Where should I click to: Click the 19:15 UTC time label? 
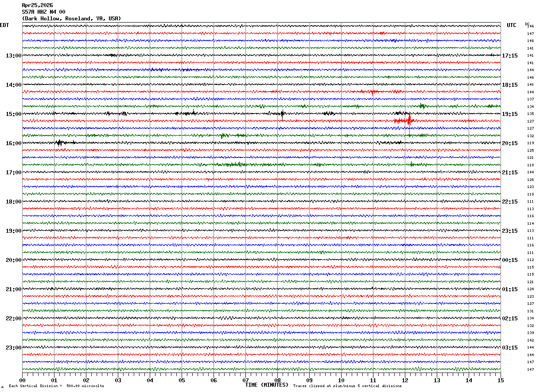(x=509, y=114)
